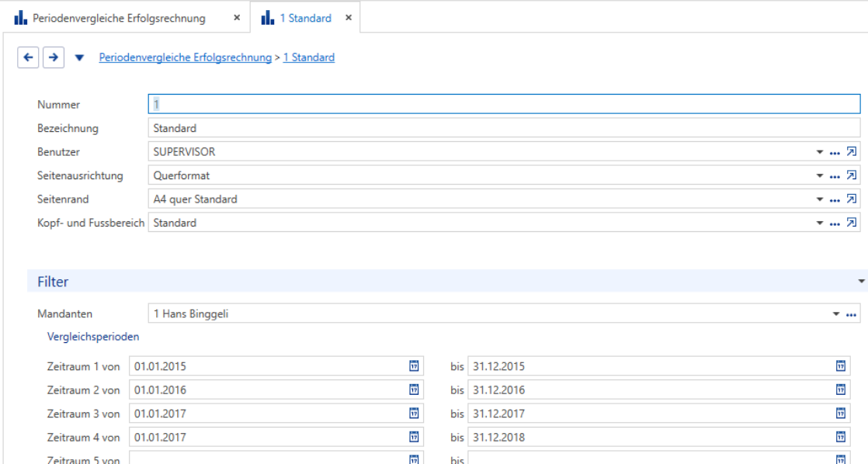The width and height of the screenshot is (868, 464).
Task: Collapse the Filter section
Action: click(x=861, y=282)
